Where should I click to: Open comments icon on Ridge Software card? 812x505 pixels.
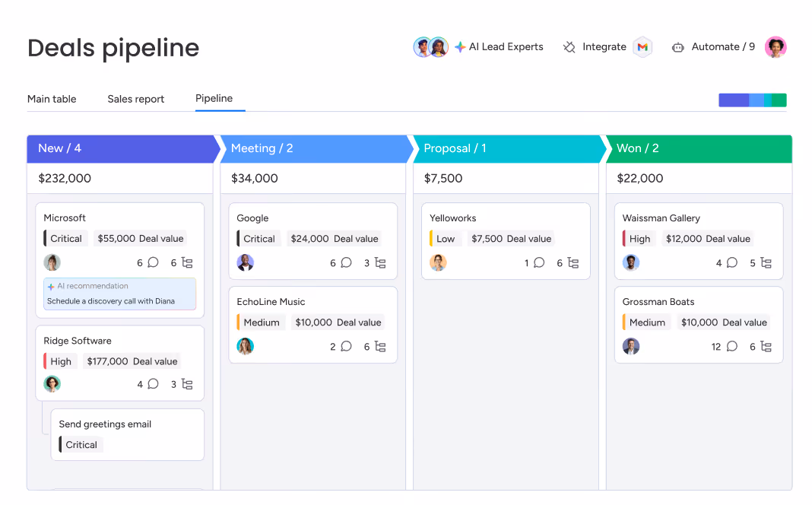154,384
